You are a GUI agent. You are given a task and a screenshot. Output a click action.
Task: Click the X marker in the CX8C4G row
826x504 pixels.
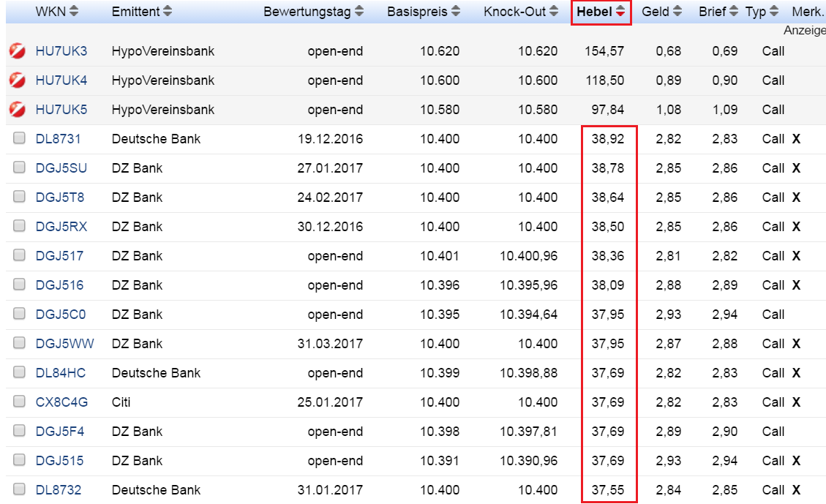(796, 402)
